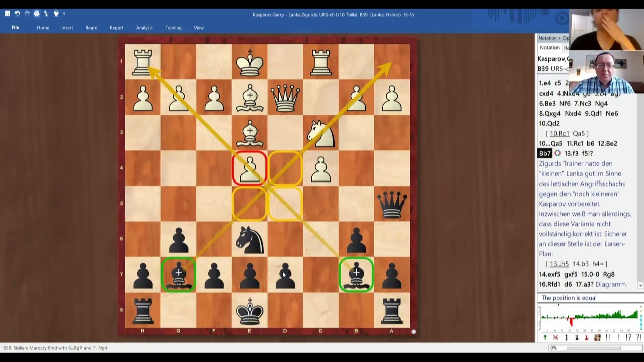Open the Board ribbon tab
644x362 pixels.
(91, 28)
